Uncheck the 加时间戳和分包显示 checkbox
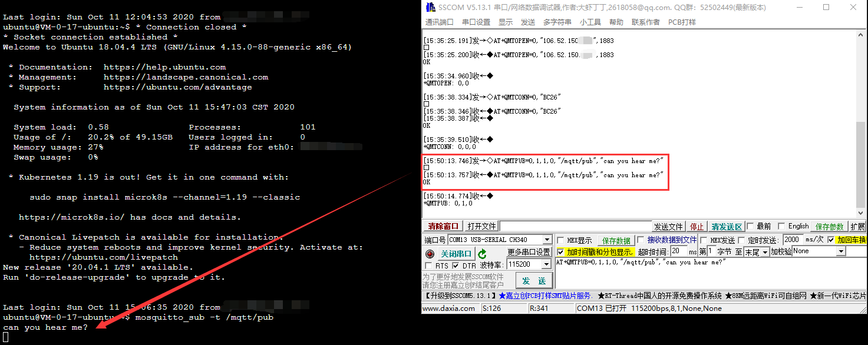 560,252
